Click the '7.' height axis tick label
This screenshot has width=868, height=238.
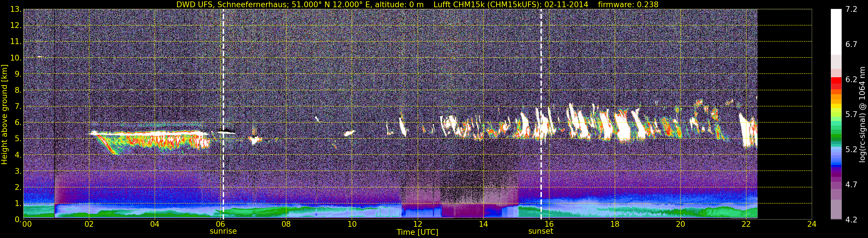click(x=18, y=106)
